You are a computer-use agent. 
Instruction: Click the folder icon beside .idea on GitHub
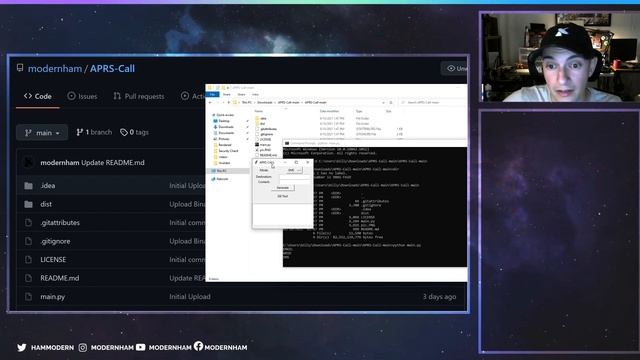click(28, 186)
